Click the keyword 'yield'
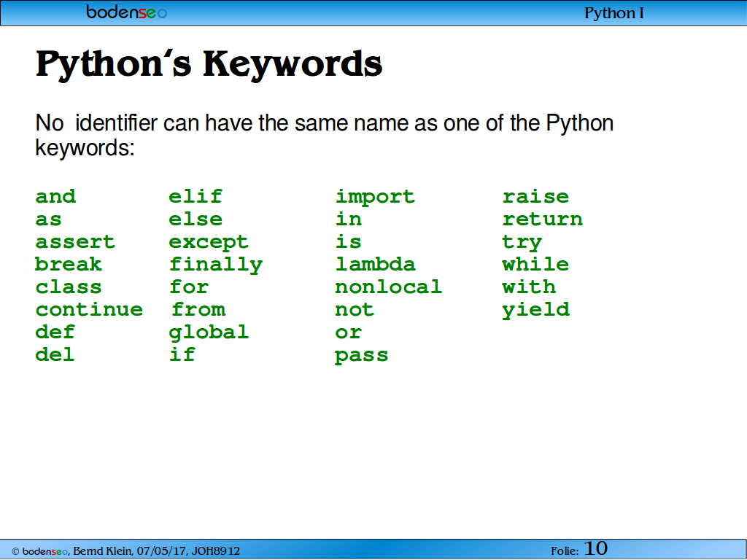This screenshot has width=747, height=560. [x=536, y=311]
